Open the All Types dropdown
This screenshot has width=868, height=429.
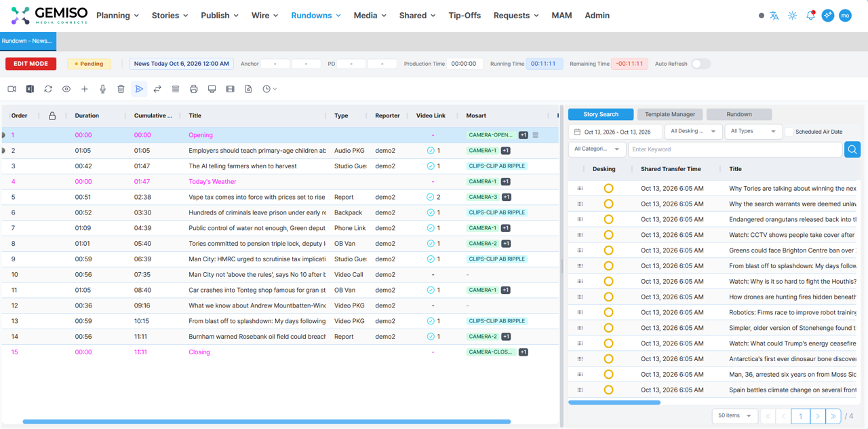[753, 132]
